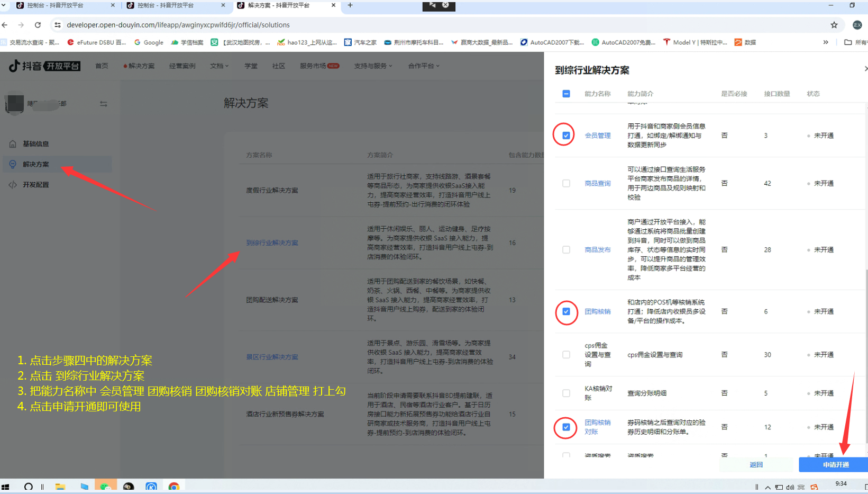The width and height of the screenshot is (868, 494).
Task: Expand the 支持与服务 dropdown menu
Action: click(x=373, y=66)
